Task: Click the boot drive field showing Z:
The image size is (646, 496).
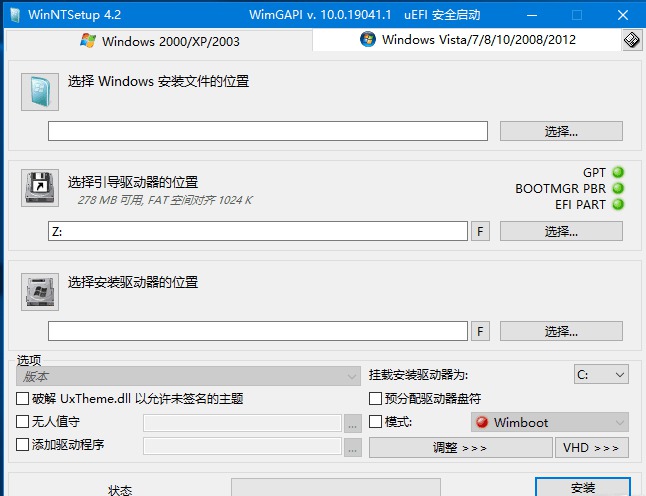Action: (x=258, y=231)
